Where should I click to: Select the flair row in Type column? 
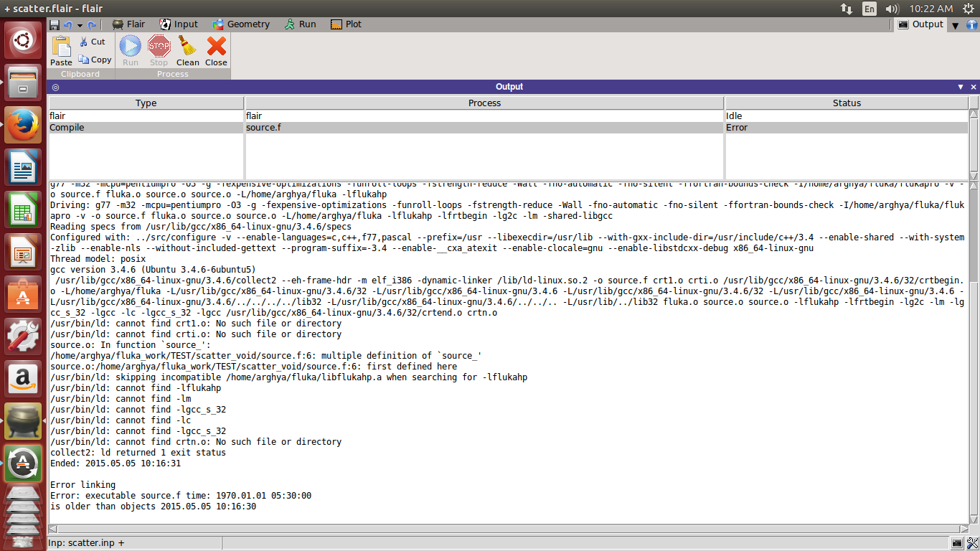146,116
